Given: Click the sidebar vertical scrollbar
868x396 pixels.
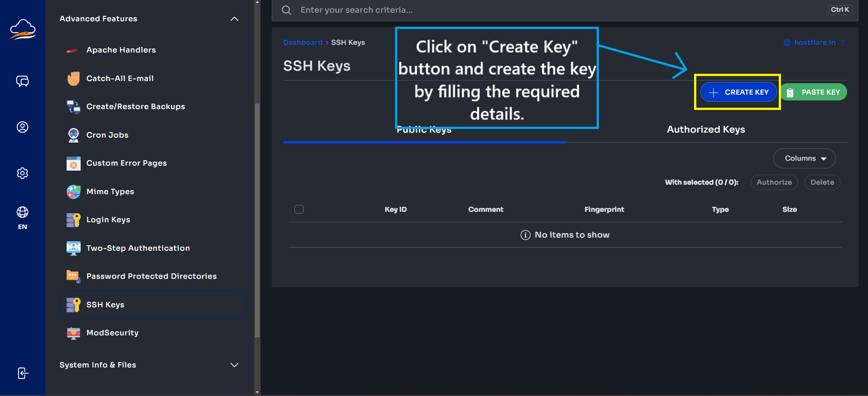Looking at the screenshot, I should pos(257,220).
